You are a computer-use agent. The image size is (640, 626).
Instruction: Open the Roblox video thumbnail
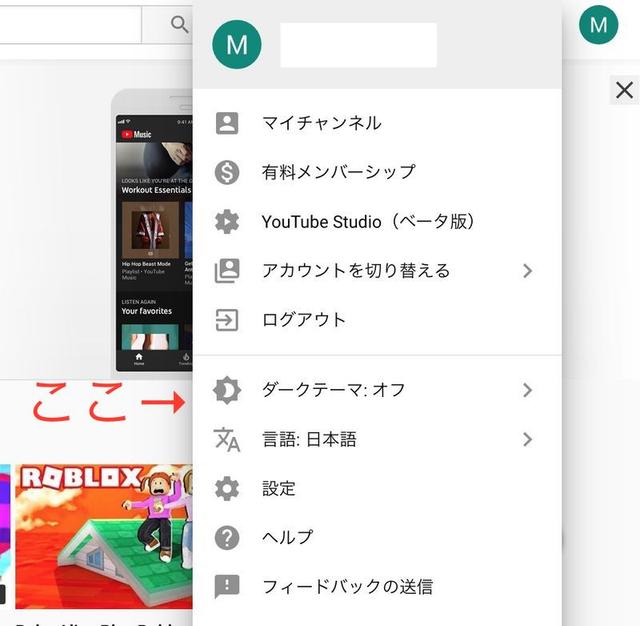point(104,536)
